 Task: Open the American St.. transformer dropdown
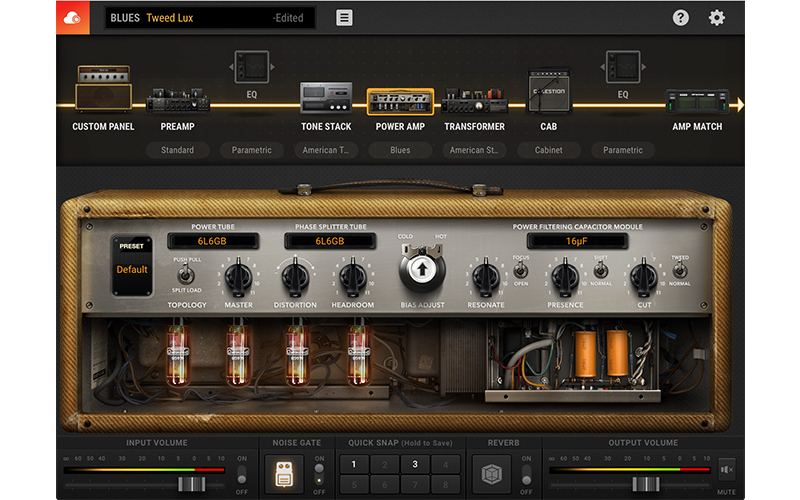point(474,150)
